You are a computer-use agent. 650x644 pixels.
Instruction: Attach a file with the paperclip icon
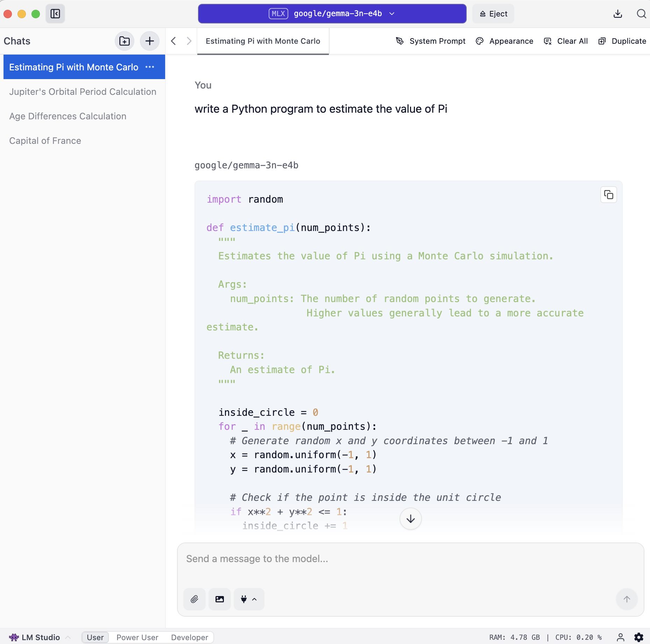pos(194,599)
